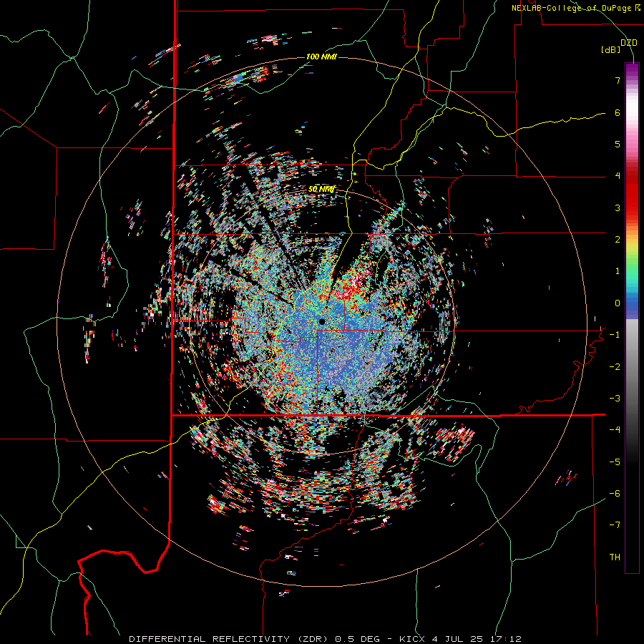644x644 pixels.
Task: Click the 100 NMI range ring label
Action: [321, 57]
